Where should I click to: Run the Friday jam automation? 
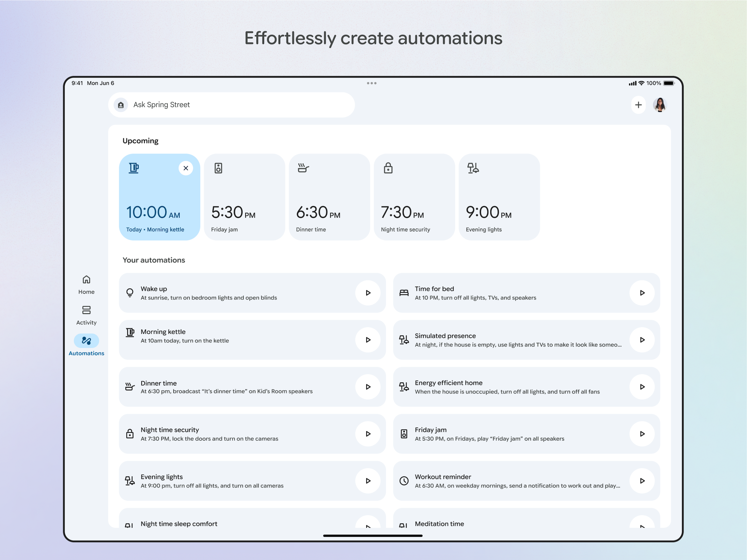point(642,434)
